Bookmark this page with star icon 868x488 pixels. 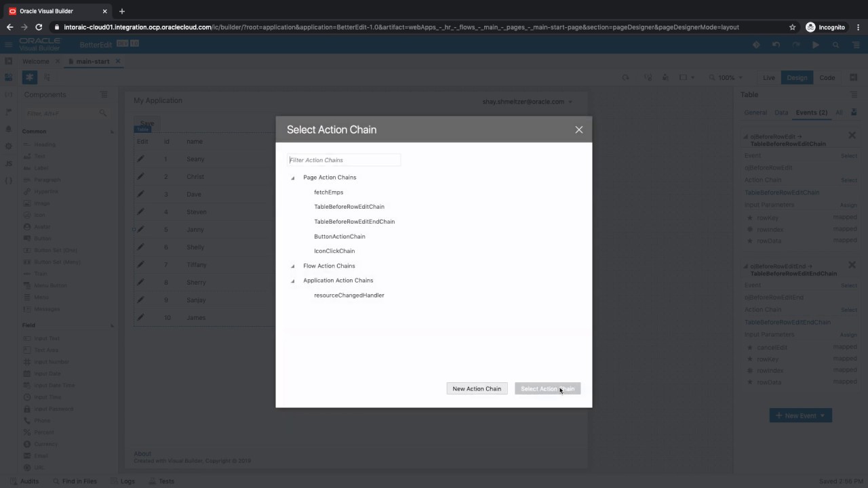792,27
